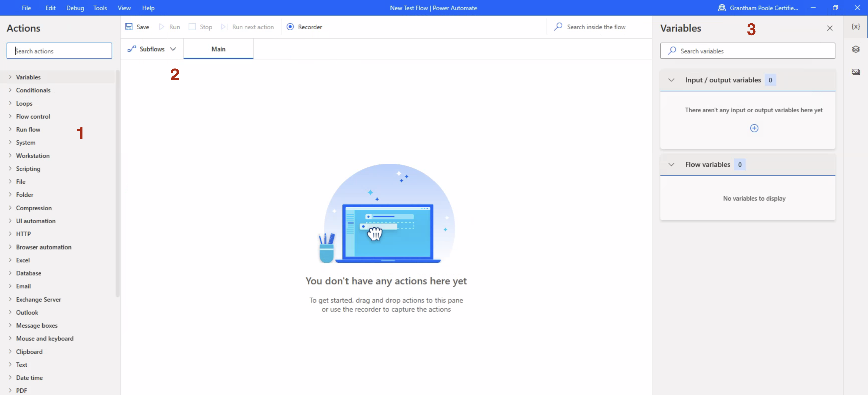The image size is (868, 395).
Task: Click the Subflows icon
Action: [x=132, y=49]
